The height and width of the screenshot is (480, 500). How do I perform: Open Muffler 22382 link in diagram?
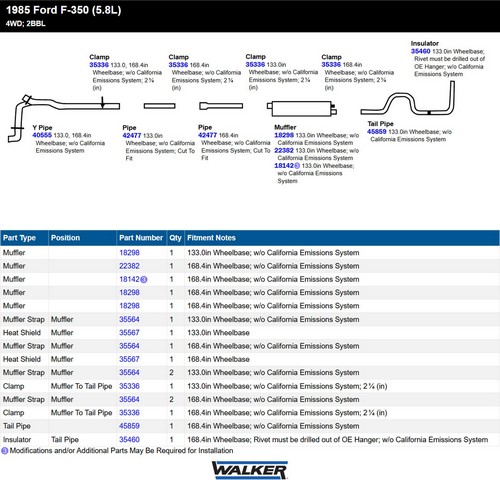[x=284, y=151]
